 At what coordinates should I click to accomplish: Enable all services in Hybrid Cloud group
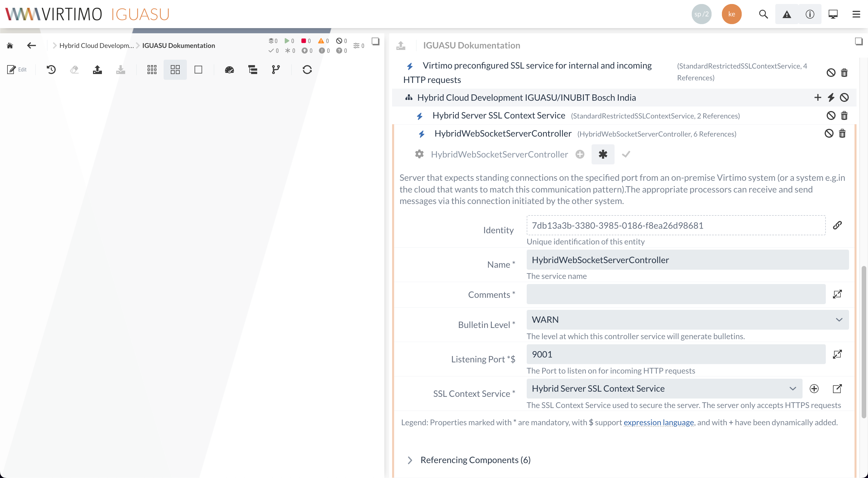tap(831, 97)
